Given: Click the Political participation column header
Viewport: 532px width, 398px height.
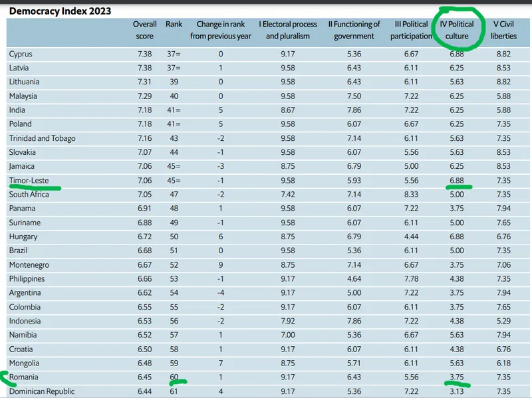Looking at the screenshot, I should (x=411, y=30).
